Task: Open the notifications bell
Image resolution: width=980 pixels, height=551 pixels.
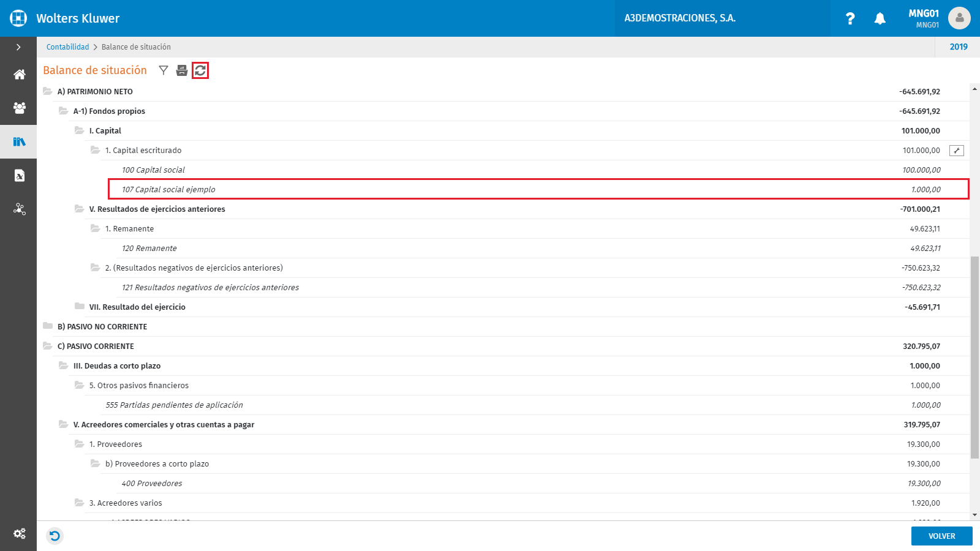Action: [880, 18]
